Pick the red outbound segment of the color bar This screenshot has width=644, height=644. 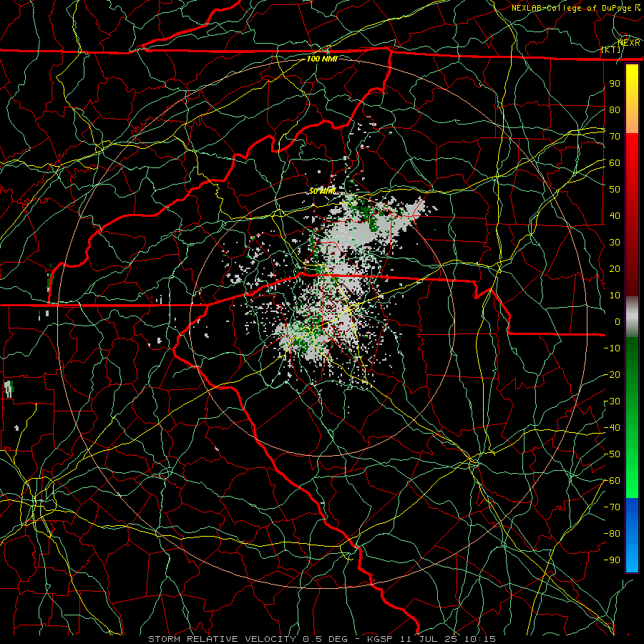(632, 215)
